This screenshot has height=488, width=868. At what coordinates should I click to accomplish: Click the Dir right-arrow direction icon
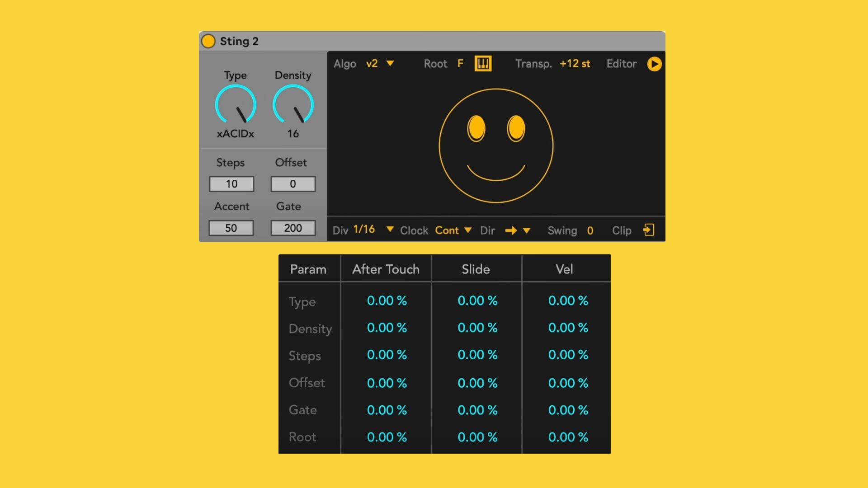(x=511, y=230)
